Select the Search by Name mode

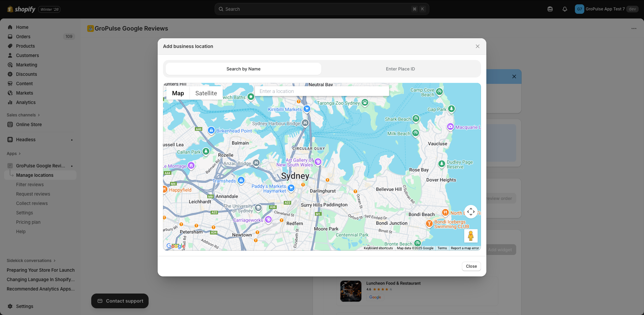click(243, 69)
